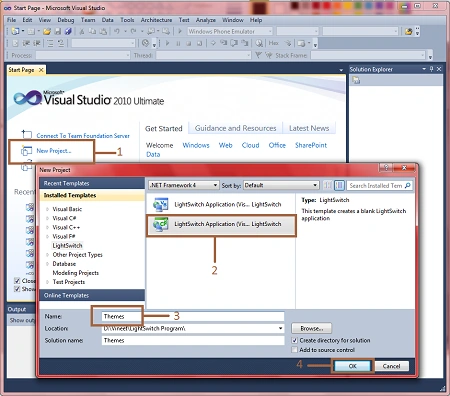
Task: Click the Visual C# LightSwitch template icon
Action: point(161,224)
